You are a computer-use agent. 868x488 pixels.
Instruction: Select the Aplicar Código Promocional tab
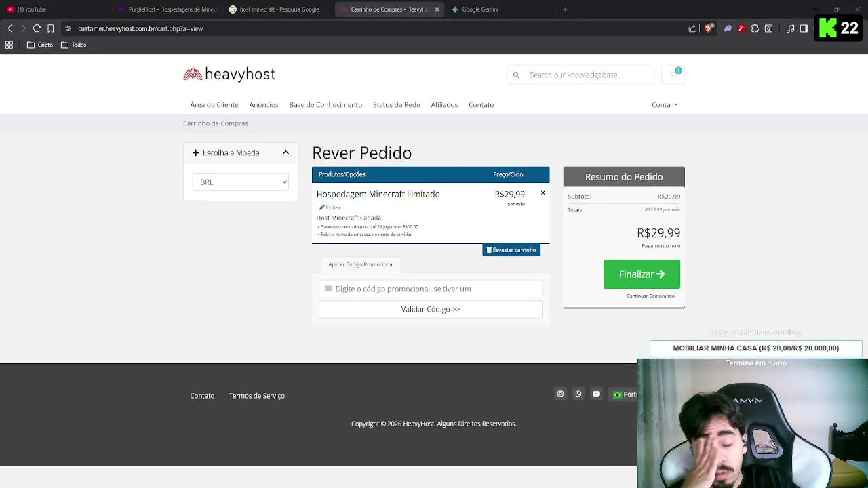[x=361, y=264]
